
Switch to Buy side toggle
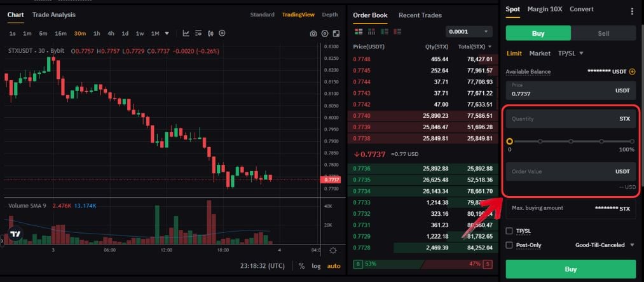pos(538,33)
